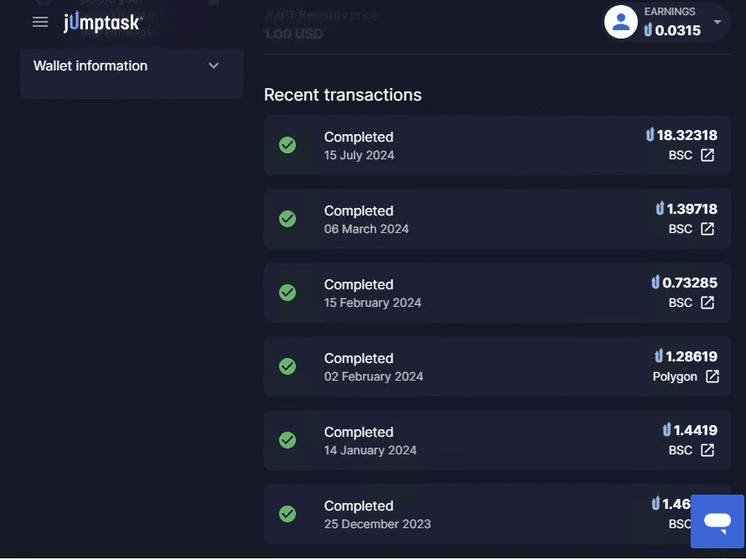The width and height of the screenshot is (746, 560).
Task: Open Polygon explorer link for 02 February 2024
Action: point(712,376)
